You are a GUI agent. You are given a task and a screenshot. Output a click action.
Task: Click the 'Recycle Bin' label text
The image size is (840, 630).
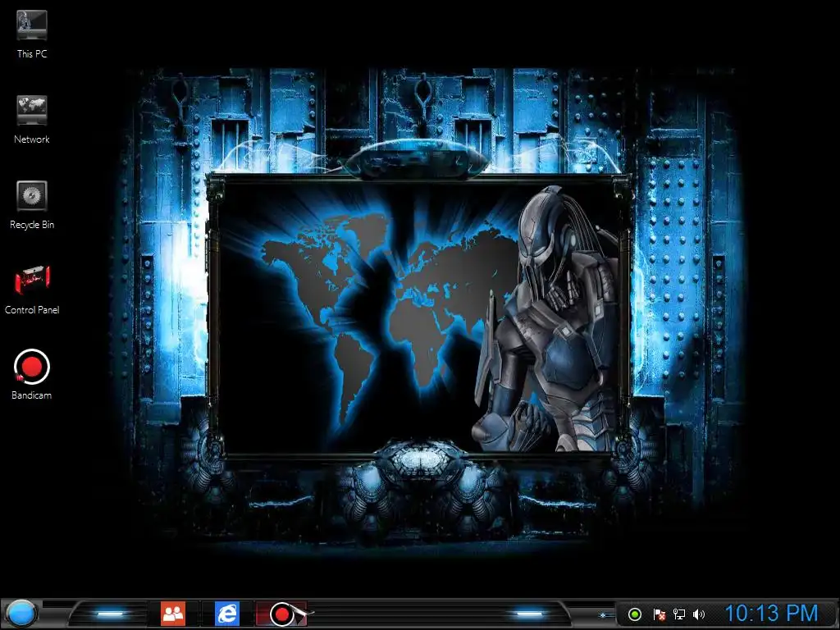click(x=32, y=225)
